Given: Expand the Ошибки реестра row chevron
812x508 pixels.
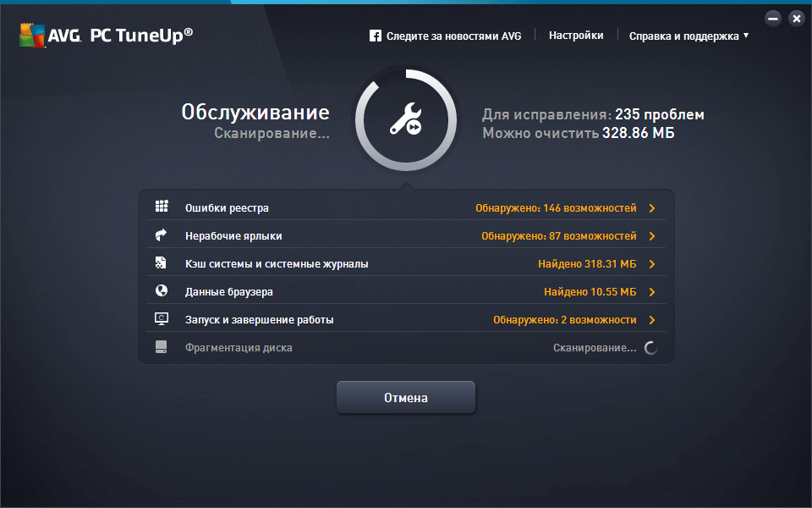Looking at the screenshot, I should tap(652, 208).
